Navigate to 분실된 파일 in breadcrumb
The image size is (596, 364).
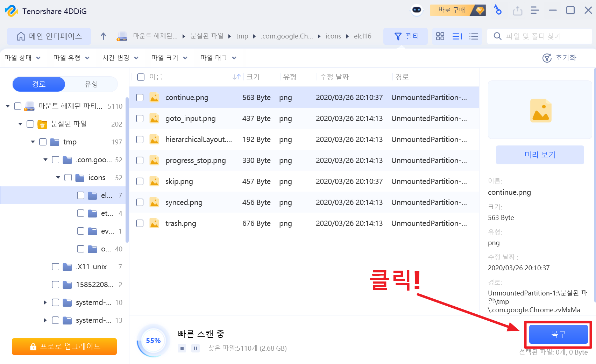(x=207, y=36)
